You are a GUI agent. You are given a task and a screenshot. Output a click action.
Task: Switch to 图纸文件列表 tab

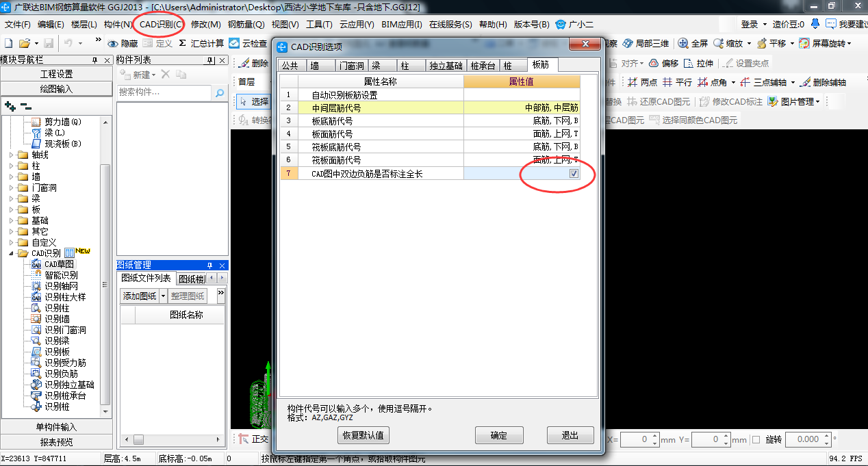pos(146,278)
